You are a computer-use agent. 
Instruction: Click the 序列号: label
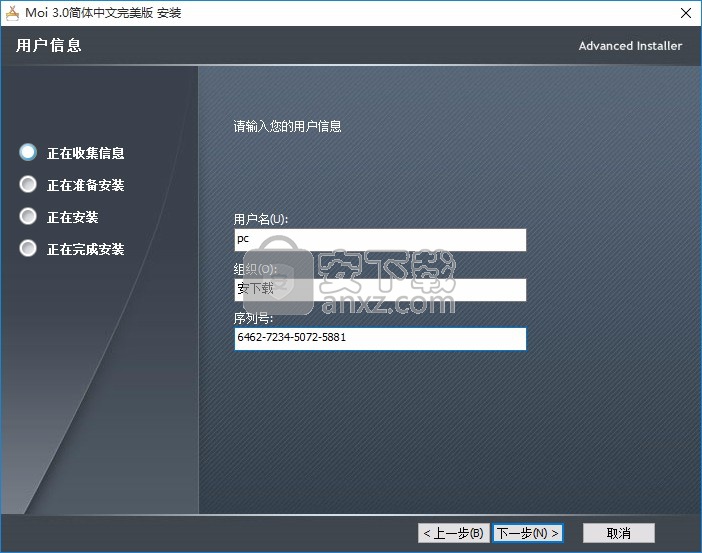tap(253, 318)
